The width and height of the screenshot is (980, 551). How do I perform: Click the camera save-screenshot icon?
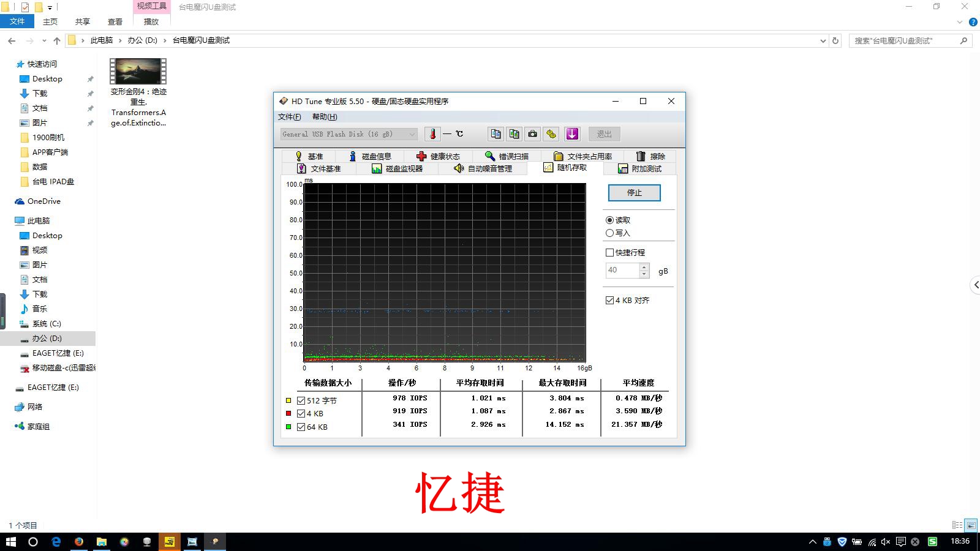pyautogui.click(x=533, y=134)
